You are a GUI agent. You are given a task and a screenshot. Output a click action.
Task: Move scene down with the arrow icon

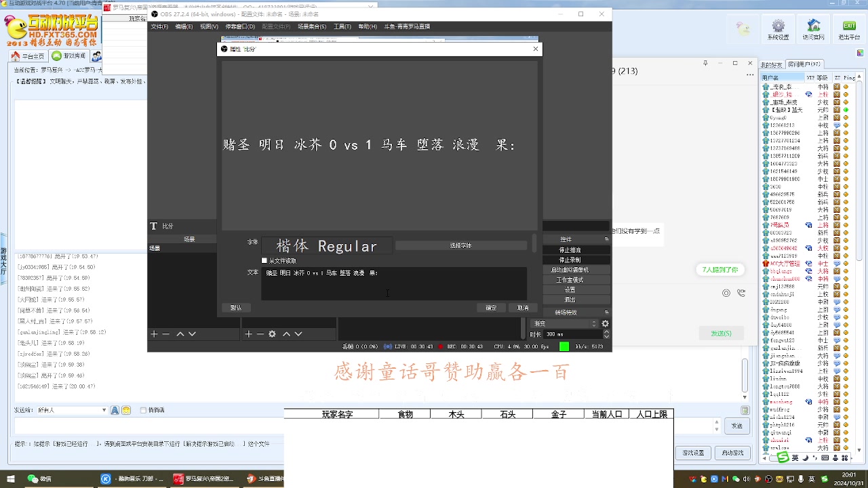193,334
